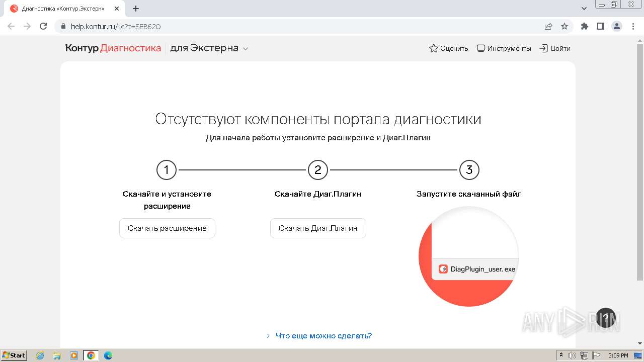Open the media player taskbar icon

pos(74,355)
